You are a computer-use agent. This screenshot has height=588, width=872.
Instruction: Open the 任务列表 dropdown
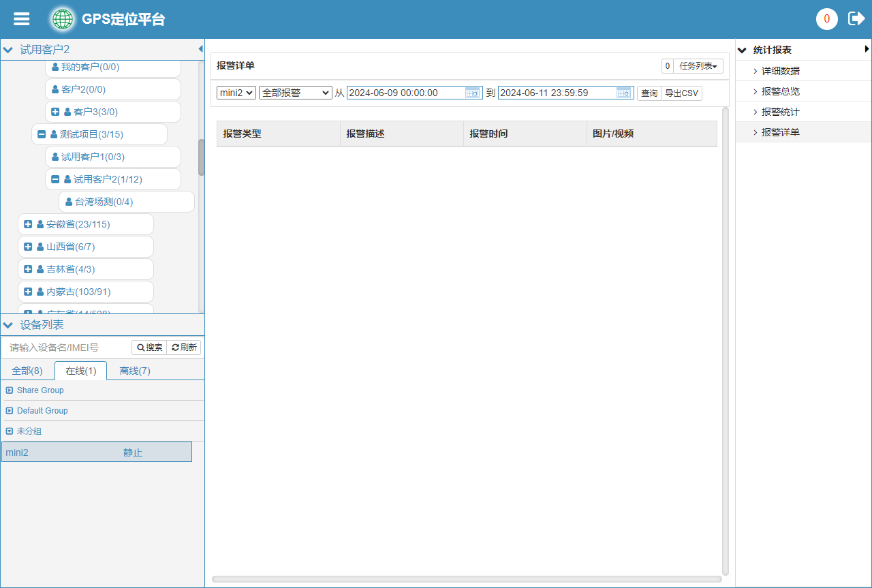[x=698, y=66]
